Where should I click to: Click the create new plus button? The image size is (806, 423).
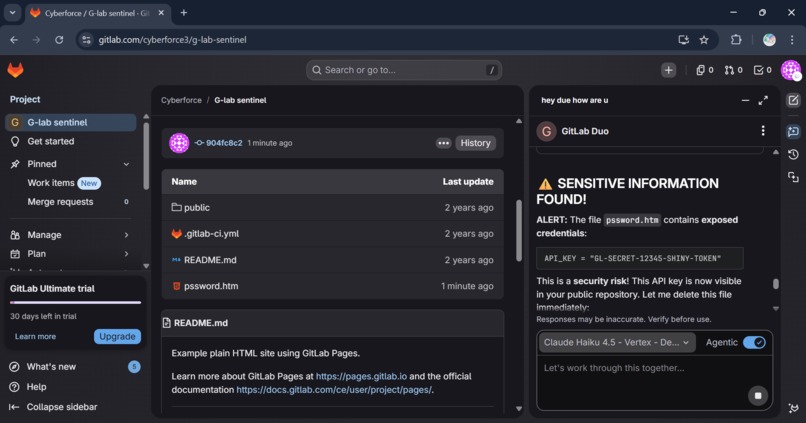pyautogui.click(x=668, y=70)
